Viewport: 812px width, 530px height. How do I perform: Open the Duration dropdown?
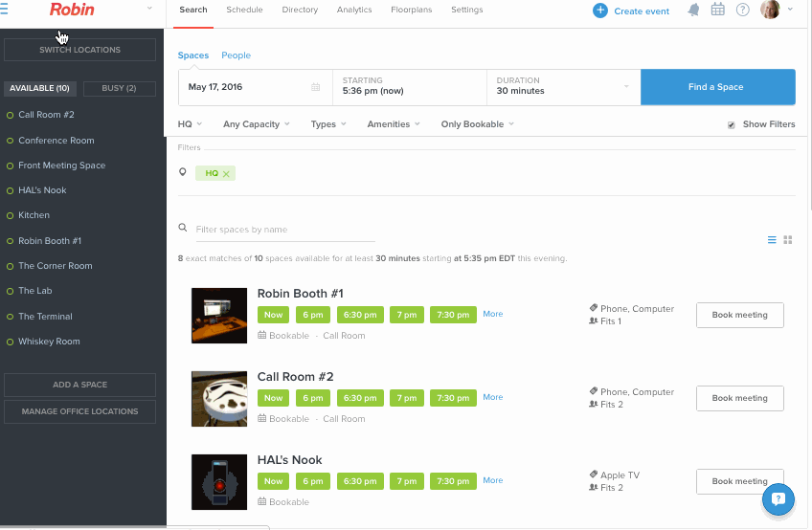pyautogui.click(x=563, y=87)
